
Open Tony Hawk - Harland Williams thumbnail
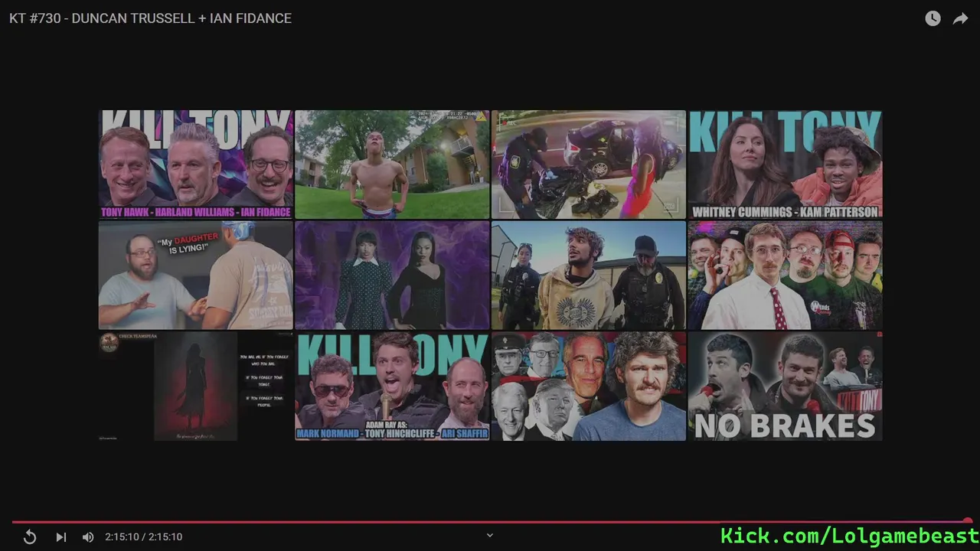coord(195,165)
